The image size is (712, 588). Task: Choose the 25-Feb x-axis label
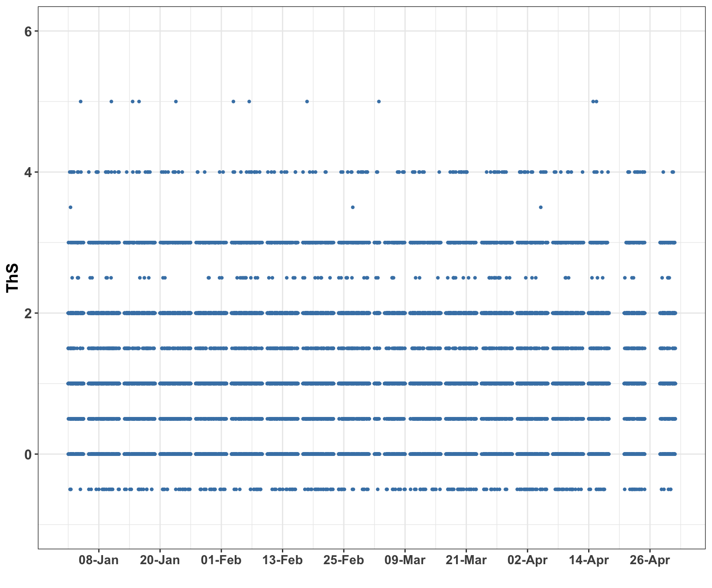pyautogui.click(x=344, y=560)
